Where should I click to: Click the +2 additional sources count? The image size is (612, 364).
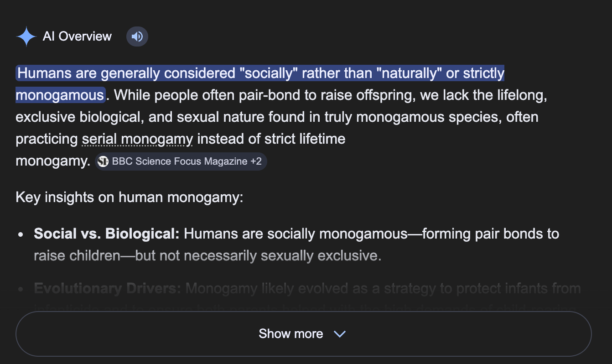coord(256,161)
